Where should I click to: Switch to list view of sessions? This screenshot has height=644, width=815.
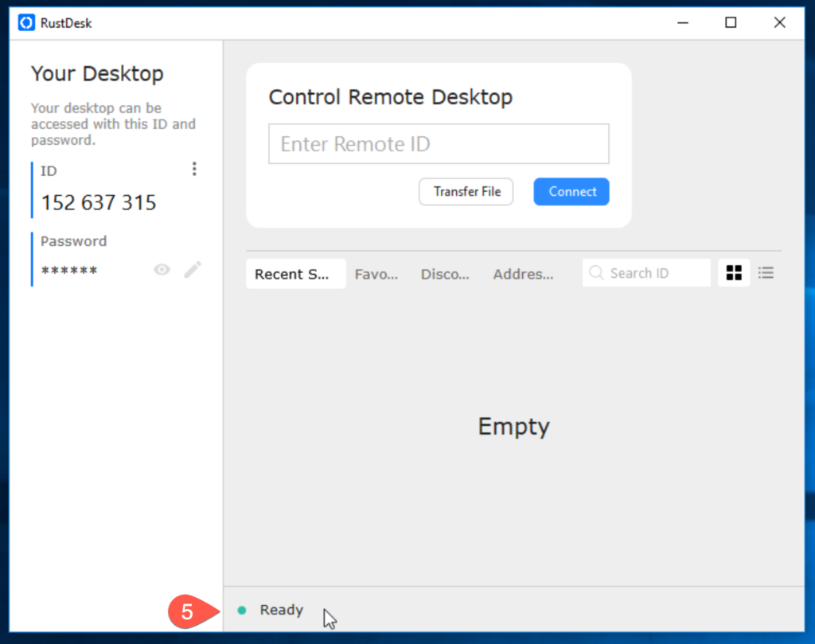[766, 273]
